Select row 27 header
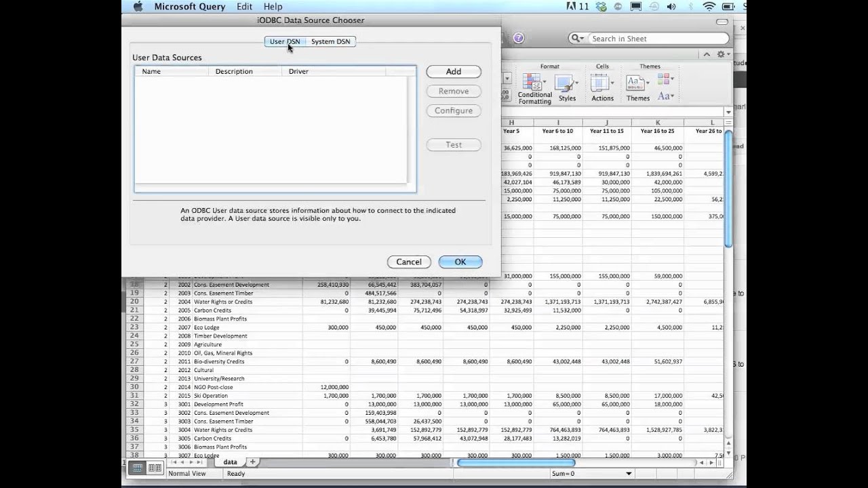The height and width of the screenshot is (488, 868). click(134, 361)
